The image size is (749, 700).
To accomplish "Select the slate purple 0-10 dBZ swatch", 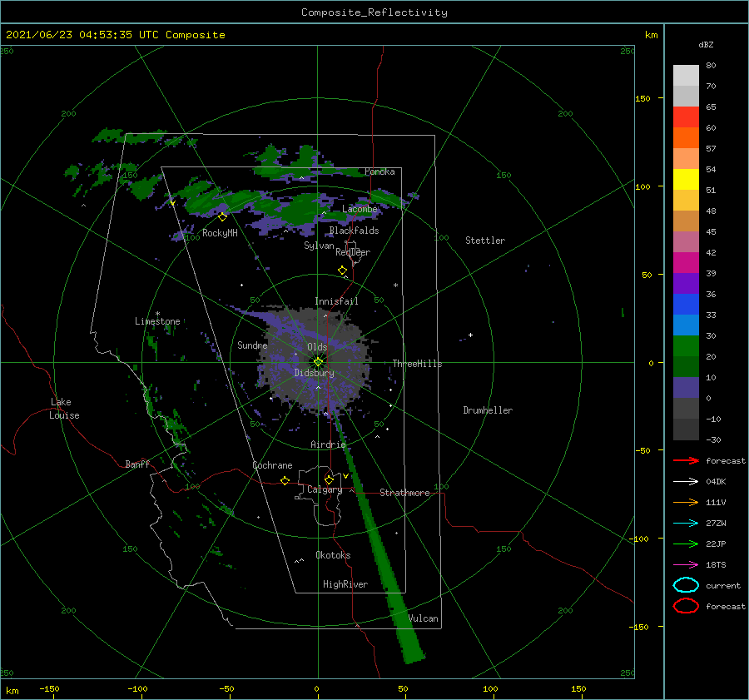I will 686,388.
